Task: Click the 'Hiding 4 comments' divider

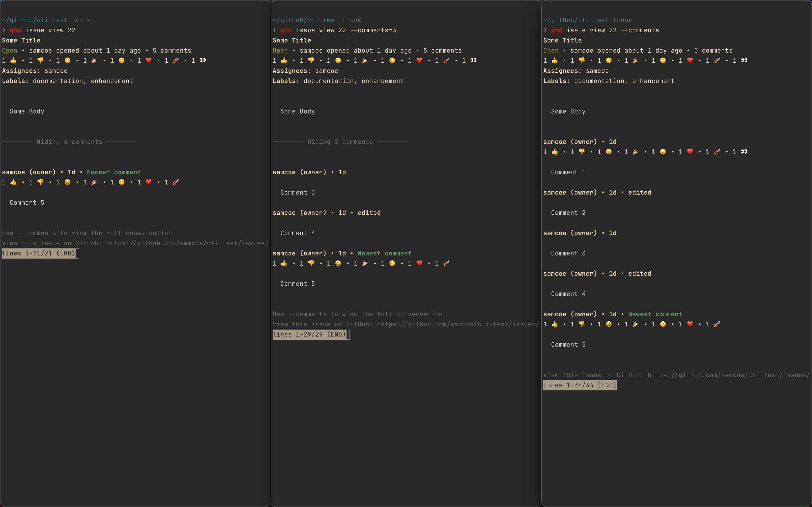Action: click(69, 142)
